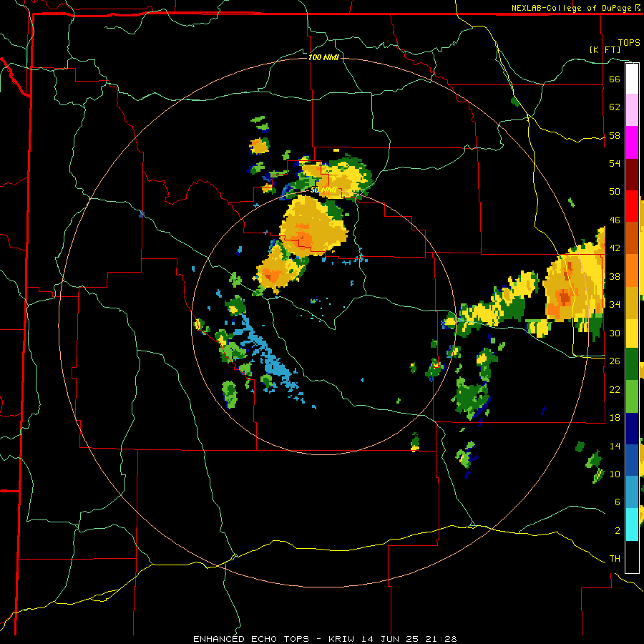Click the light pink legend swatch
644x644 pixels.
[632, 109]
